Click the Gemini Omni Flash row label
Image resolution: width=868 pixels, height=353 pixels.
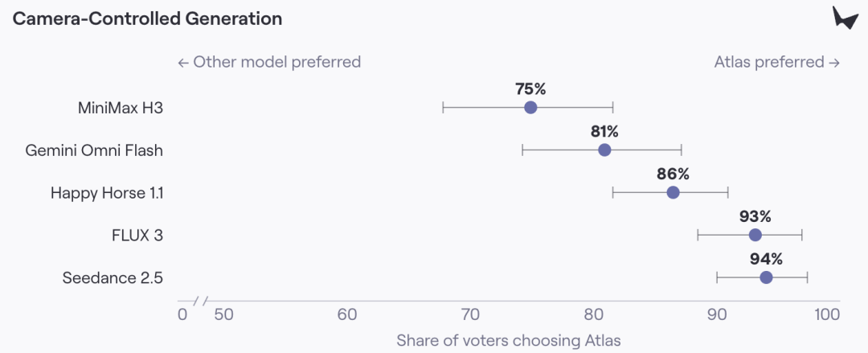tap(95, 150)
